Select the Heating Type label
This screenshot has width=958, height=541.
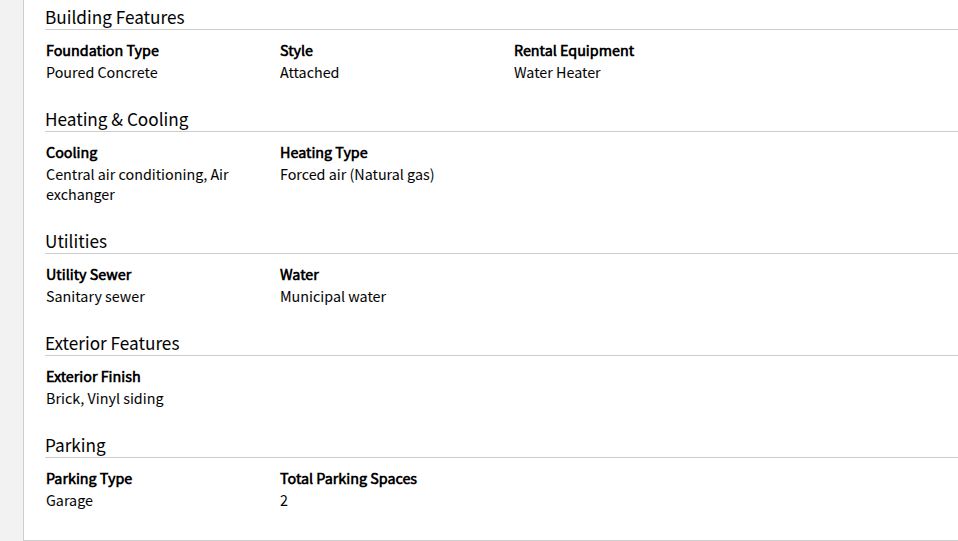pos(323,153)
